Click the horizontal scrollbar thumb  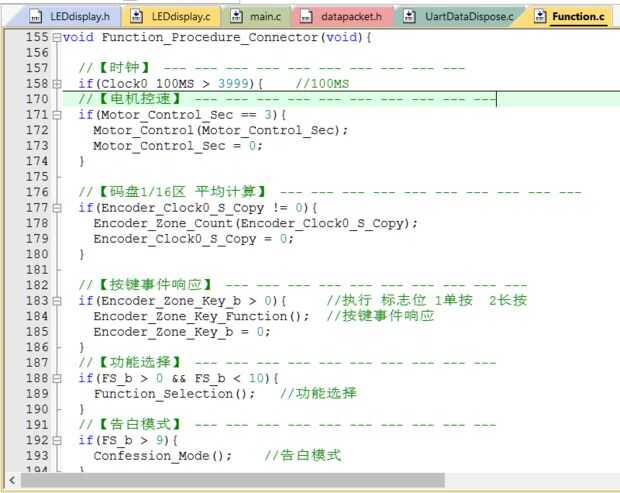[x=233, y=480]
